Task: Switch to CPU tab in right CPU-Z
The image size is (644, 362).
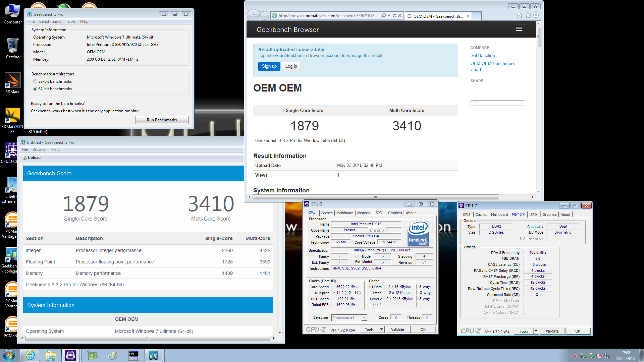Action: [x=466, y=215]
